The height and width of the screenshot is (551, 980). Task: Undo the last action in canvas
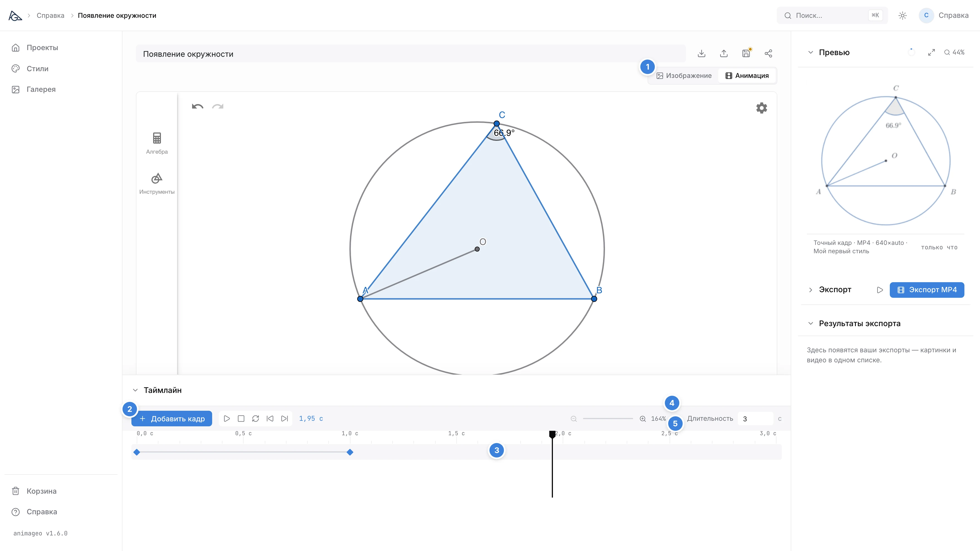197,107
